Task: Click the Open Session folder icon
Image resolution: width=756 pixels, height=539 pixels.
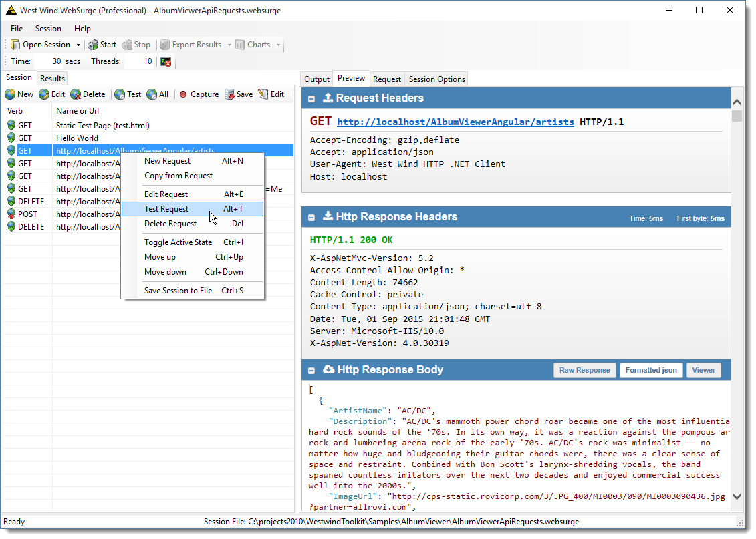Action: pyautogui.click(x=15, y=45)
